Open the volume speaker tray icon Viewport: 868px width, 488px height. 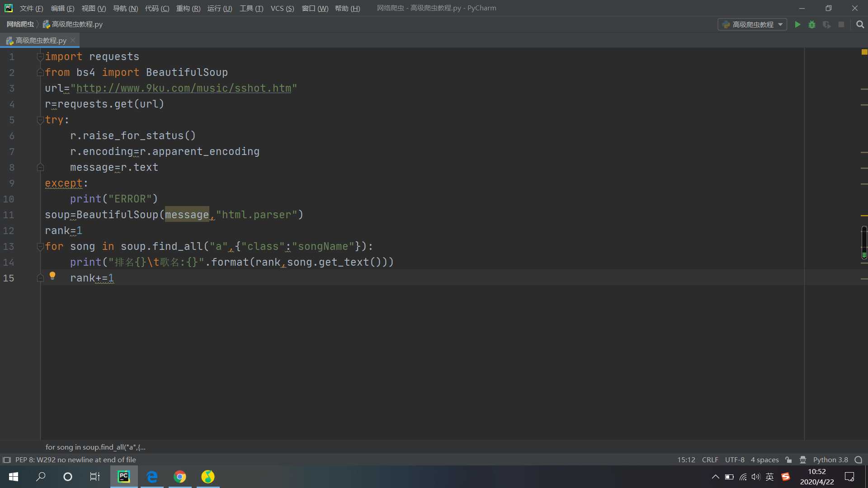(756, 477)
